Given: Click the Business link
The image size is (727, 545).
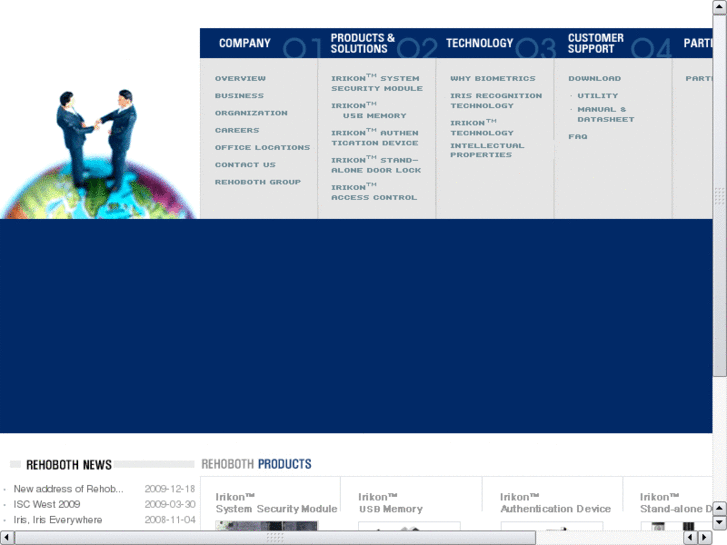Looking at the screenshot, I should pyautogui.click(x=239, y=96).
